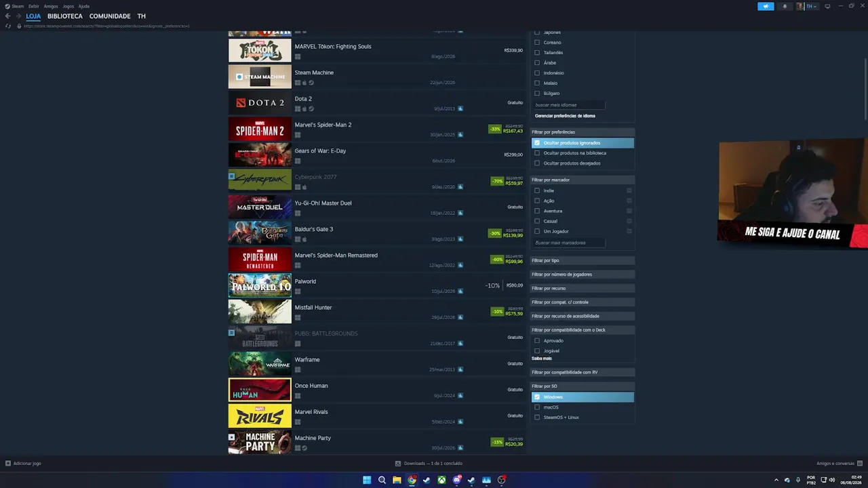The height and width of the screenshot is (488, 868).
Task: Click exclude-tag icon next to Aventura
Action: pos(629,211)
